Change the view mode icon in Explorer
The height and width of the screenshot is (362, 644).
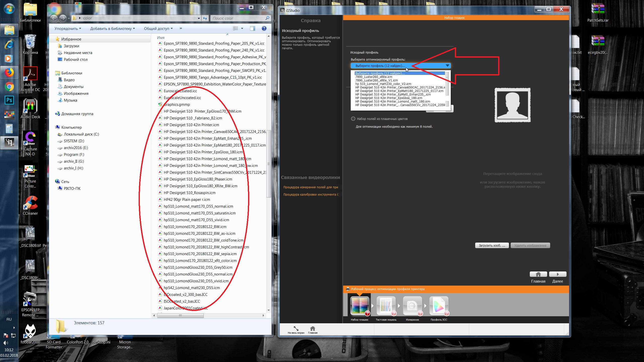tap(235, 28)
